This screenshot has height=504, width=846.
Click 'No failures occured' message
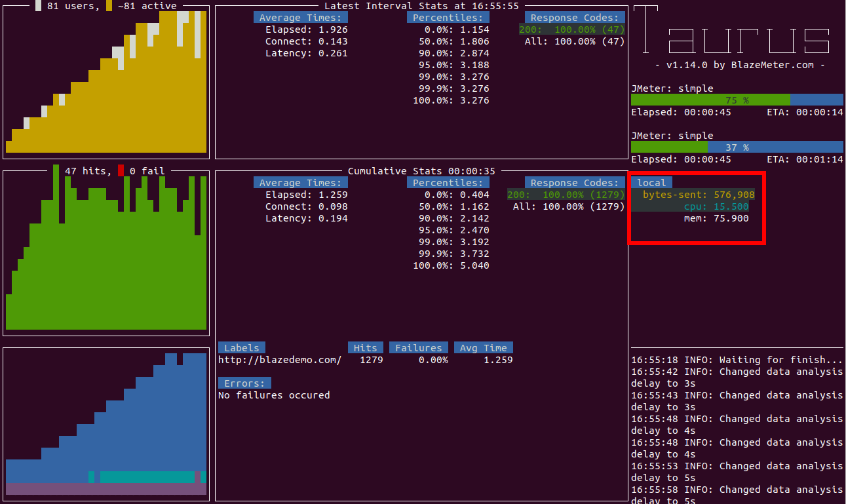tap(274, 395)
